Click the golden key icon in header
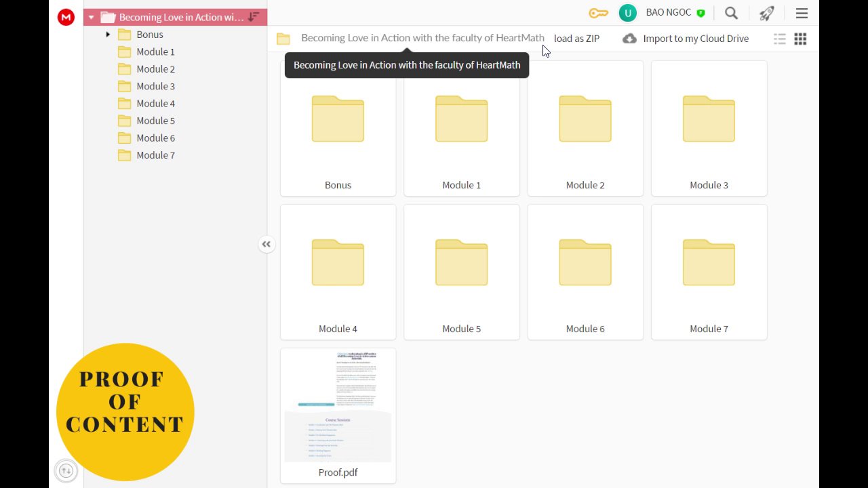 click(x=598, y=13)
